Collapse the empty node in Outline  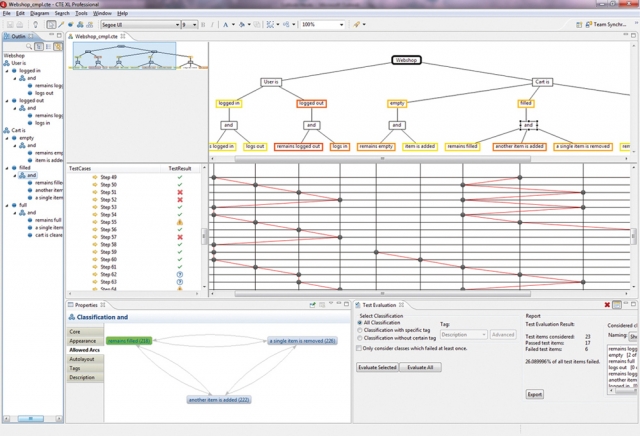coord(7,138)
